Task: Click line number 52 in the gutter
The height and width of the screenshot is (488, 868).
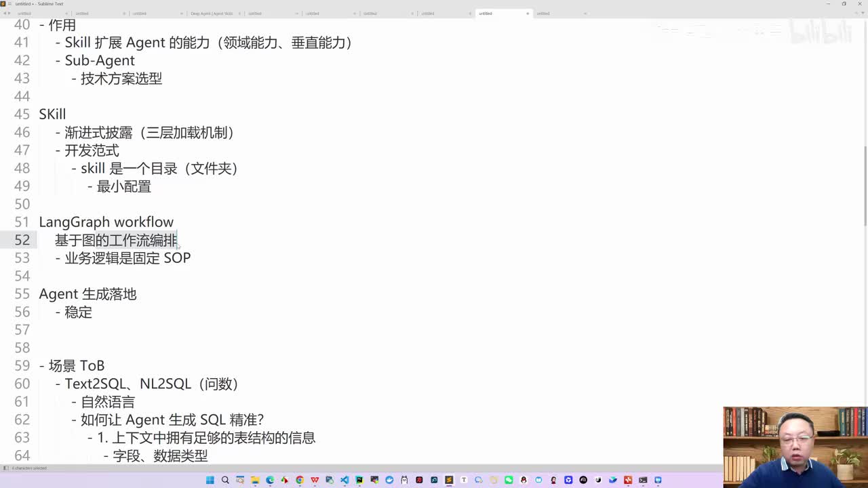Action: coord(22,240)
